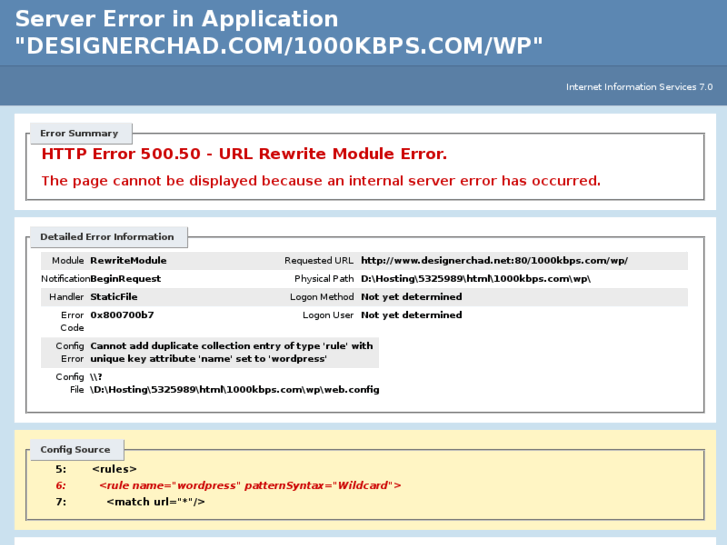Click the 'Module' field label
The height and width of the screenshot is (545, 727).
pos(68,261)
